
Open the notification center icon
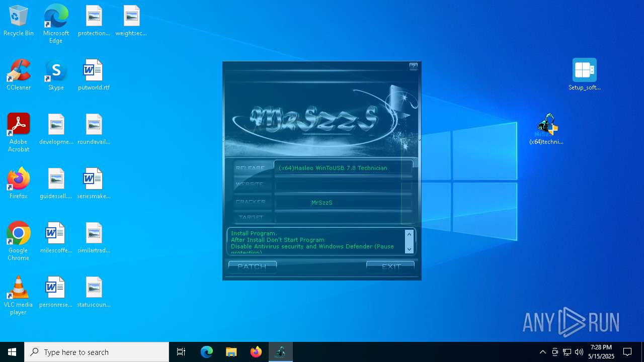point(628,352)
